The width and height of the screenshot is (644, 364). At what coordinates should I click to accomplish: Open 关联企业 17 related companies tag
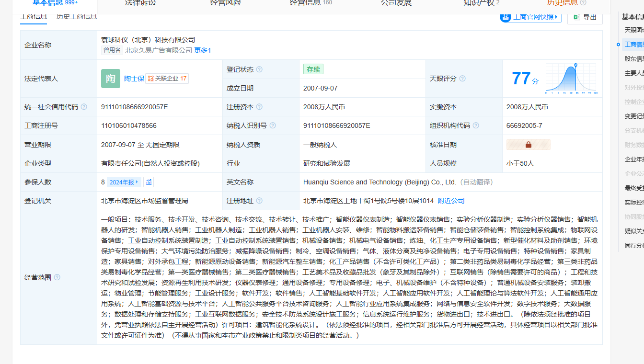tap(167, 79)
